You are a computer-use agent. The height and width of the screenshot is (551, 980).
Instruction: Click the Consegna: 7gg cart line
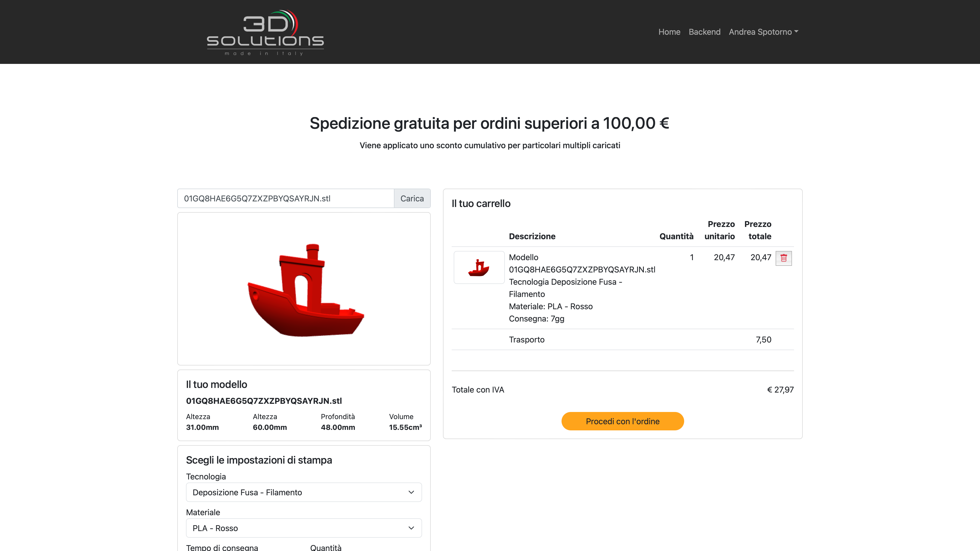click(536, 318)
